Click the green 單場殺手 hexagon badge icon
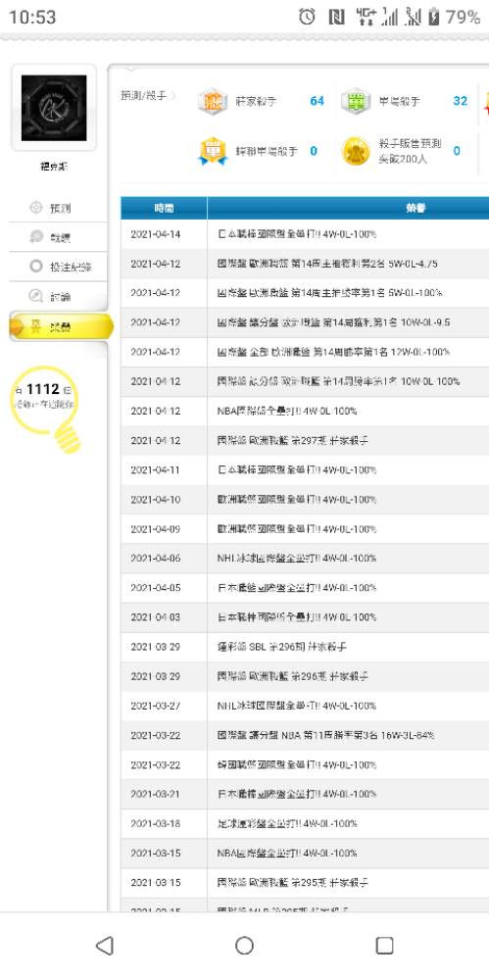This screenshot has height=980, width=489. coord(356,101)
